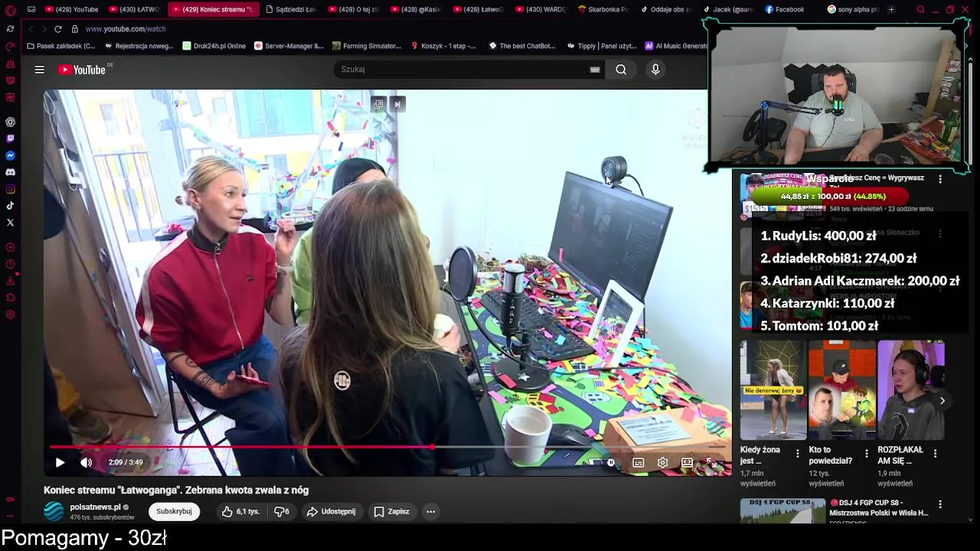This screenshot has height=551, width=980.
Task: Click the next-video icon on the video overlay
Action: (397, 104)
